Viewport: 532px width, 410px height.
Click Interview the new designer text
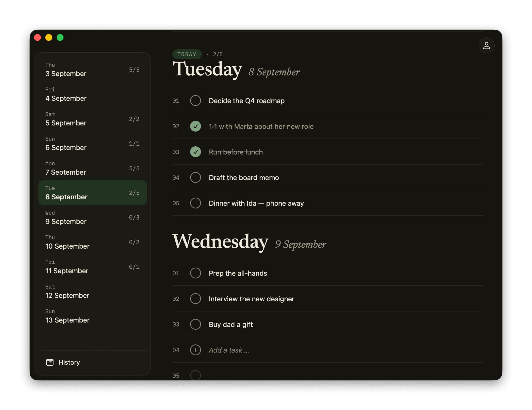pos(251,299)
